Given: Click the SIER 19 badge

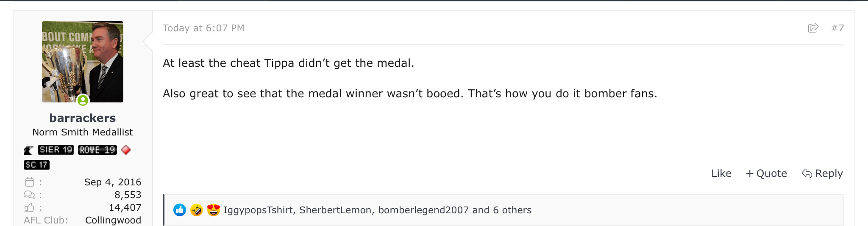Looking at the screenshot, I should pyautogui.click(x=56, y=150).
